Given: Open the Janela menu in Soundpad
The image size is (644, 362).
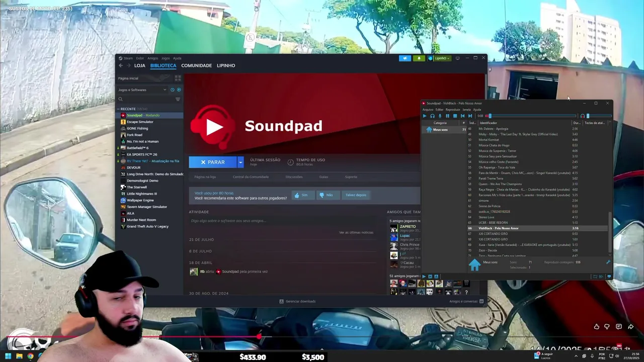Looking at the screenshot, I should click(x=466, y=110).
